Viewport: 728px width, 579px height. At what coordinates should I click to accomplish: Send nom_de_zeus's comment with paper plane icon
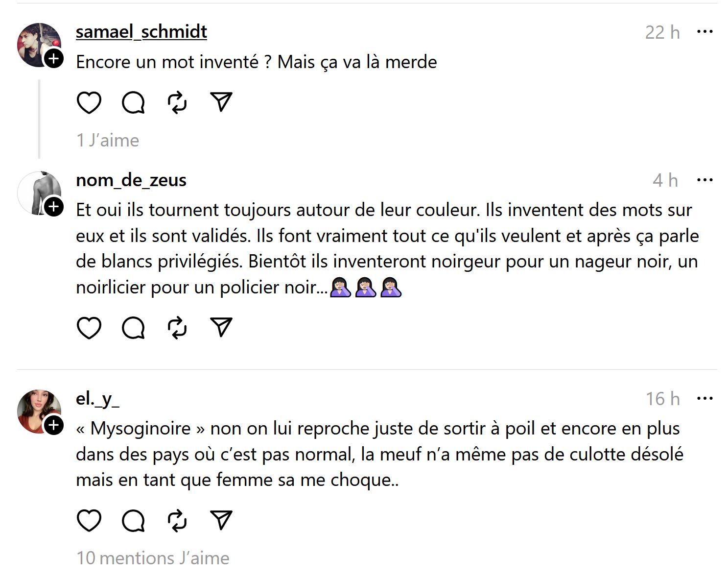221,327
